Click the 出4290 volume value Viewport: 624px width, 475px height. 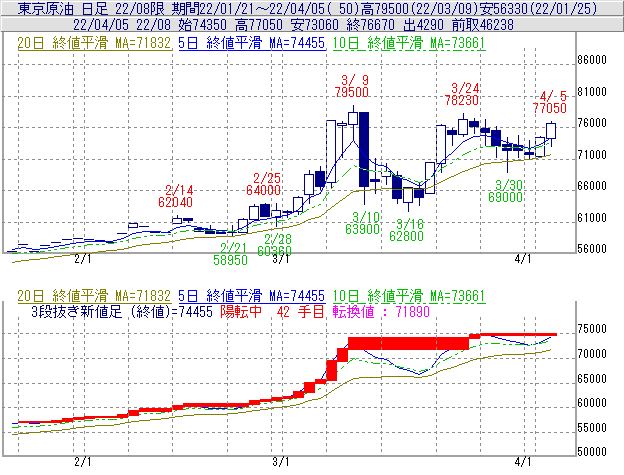tap(423, 25)
